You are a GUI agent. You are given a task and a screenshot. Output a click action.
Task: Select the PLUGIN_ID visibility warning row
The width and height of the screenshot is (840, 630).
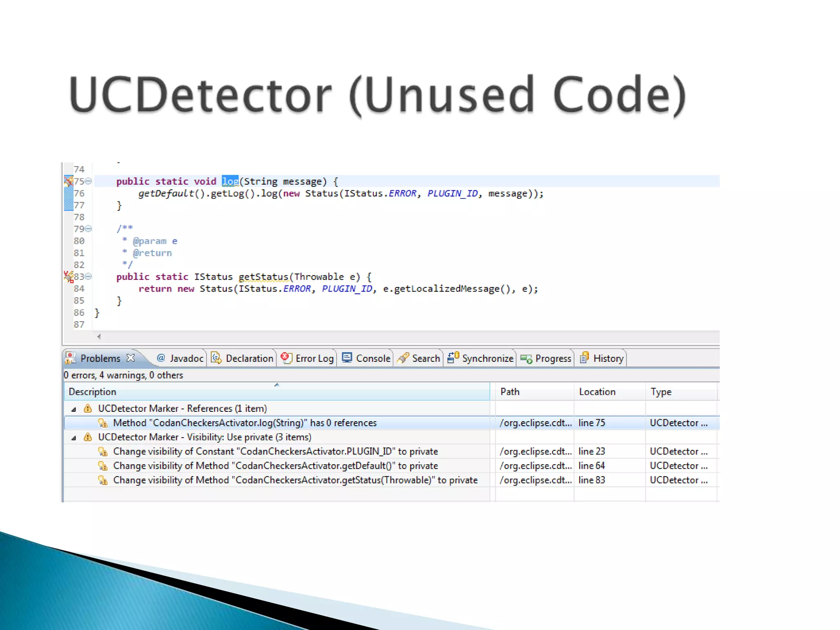click(x=275, y=452)
